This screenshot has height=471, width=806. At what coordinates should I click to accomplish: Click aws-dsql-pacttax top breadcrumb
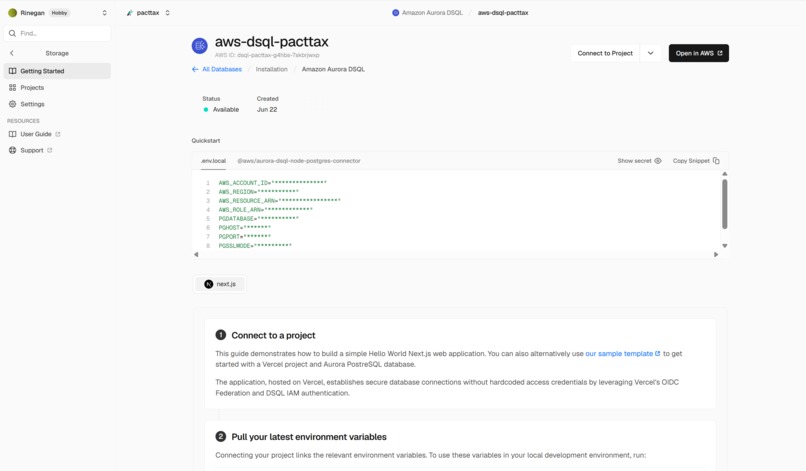tap(503, 13)
